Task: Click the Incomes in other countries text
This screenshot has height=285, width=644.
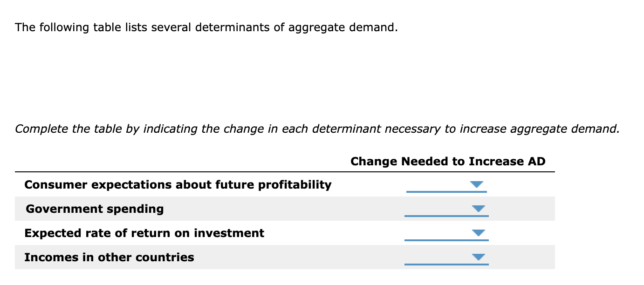Action: 110,257
